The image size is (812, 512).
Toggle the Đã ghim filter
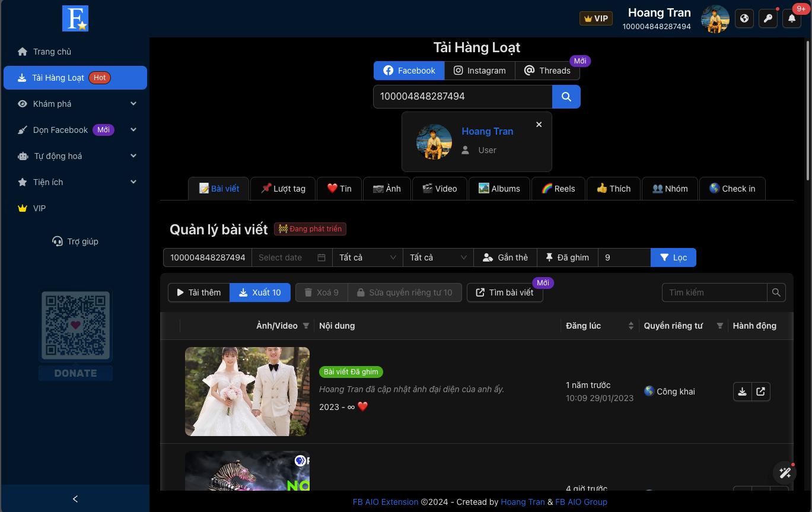point(568,257)
